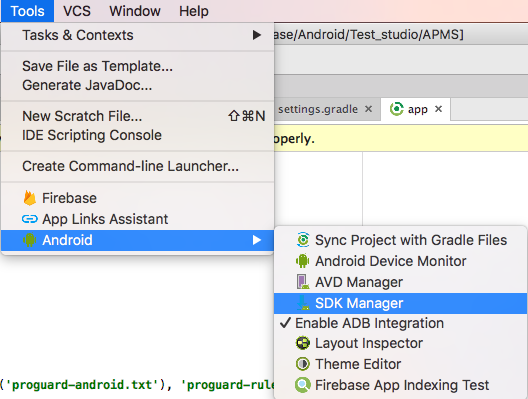Click the gradle icon on app tab
This screenshot has height=399, width=528.
[x=397, y=109]
